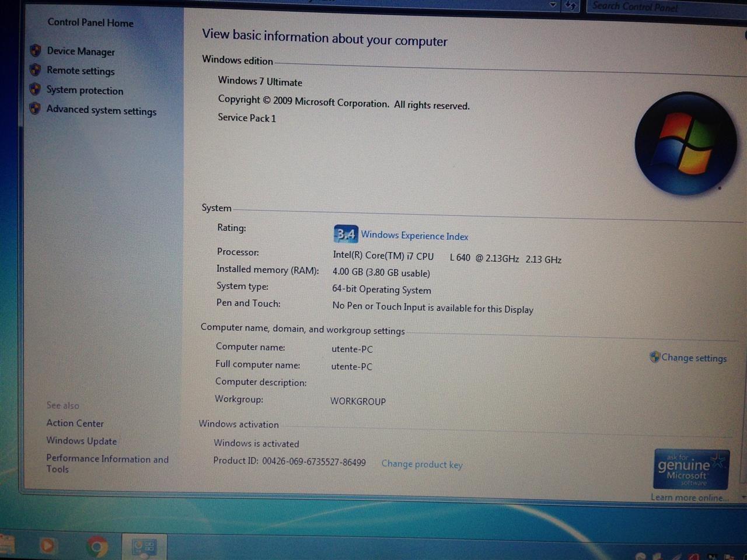Screen dimensions: 747x560
Task: Click the shield icon next to Change settings
Action: point(655,356)
